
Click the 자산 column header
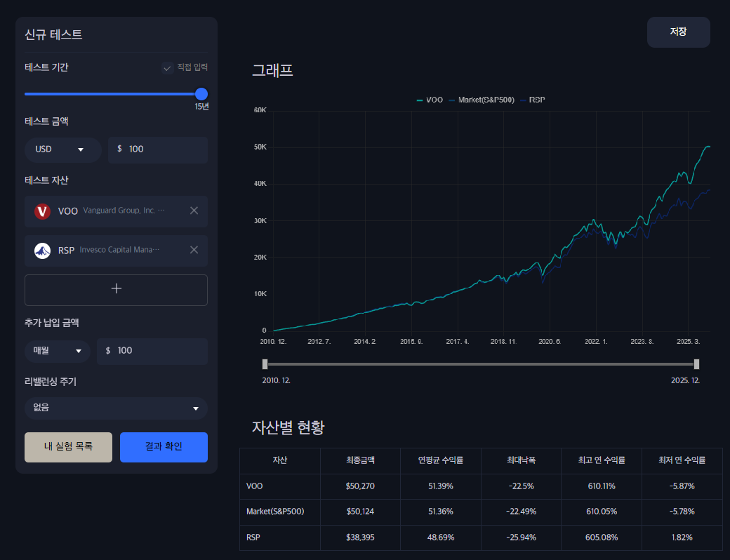coord(280,460)
